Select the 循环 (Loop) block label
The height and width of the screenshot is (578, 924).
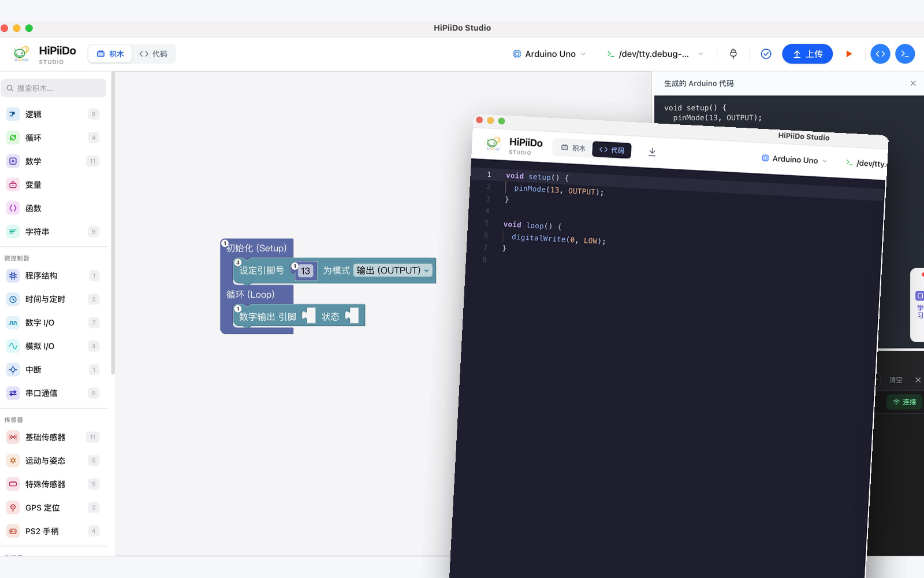click(251, 294)
